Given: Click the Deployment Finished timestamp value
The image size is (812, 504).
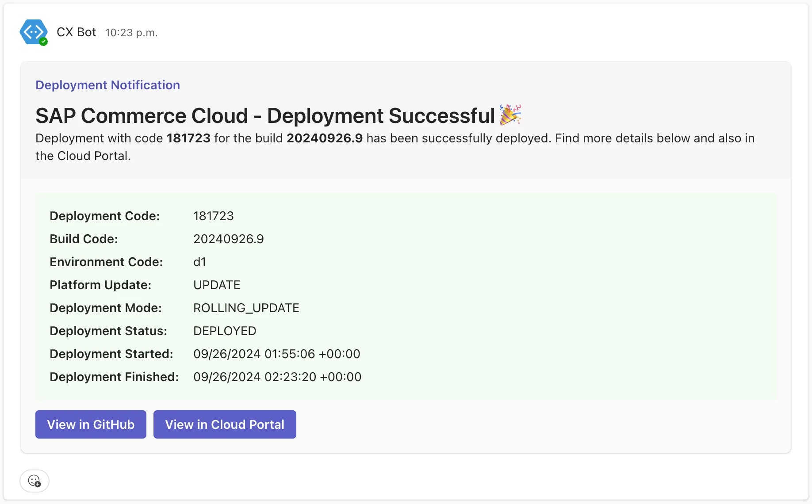Looking at the screenshot, I should click(277, 377).
